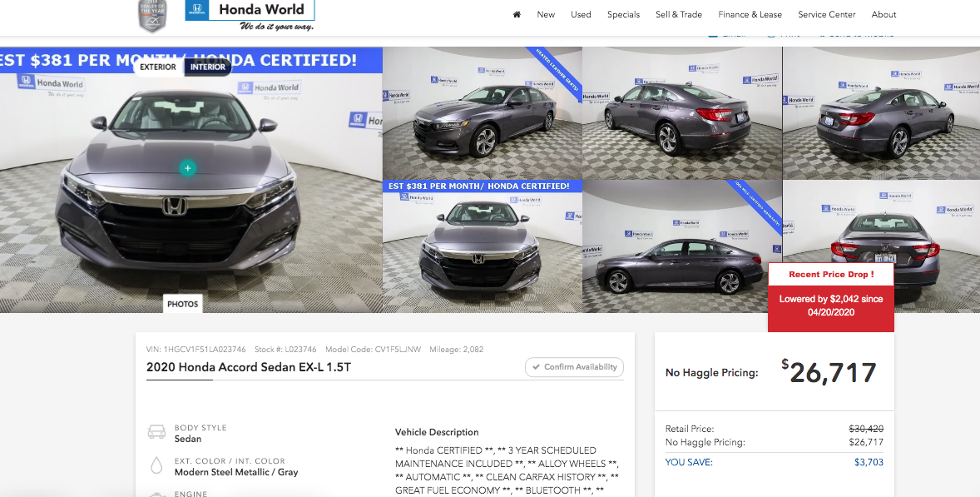Click the car icon beside Body Style
980x497 pixels.
pyautogui.click(x=156, y=432)
